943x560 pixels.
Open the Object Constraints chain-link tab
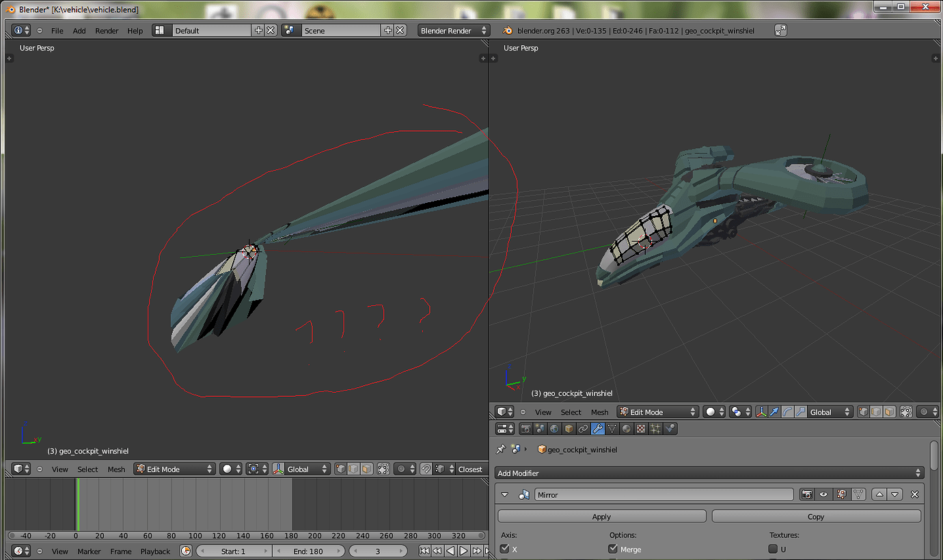(x=583, y=429)
